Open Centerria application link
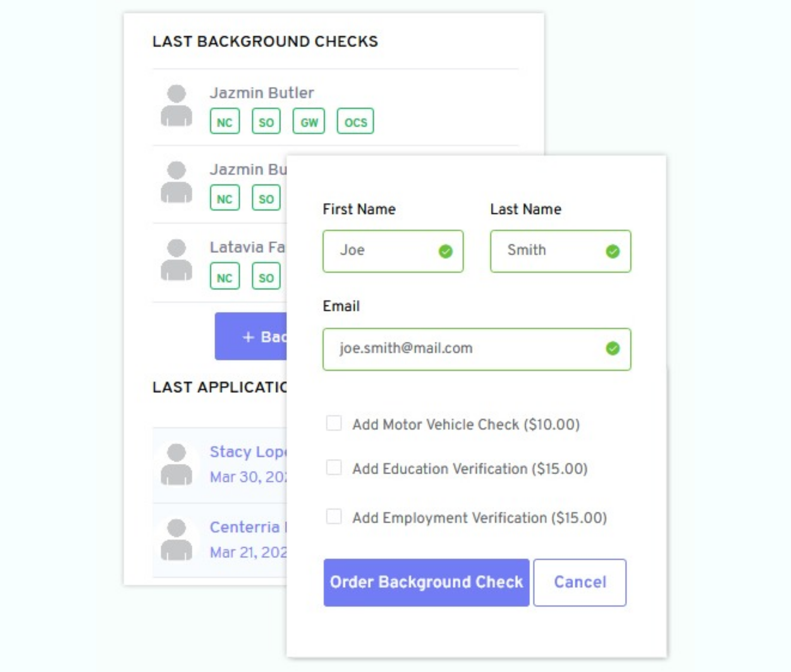This screenshot has height=672, width=791. click(x=245, y=528)
